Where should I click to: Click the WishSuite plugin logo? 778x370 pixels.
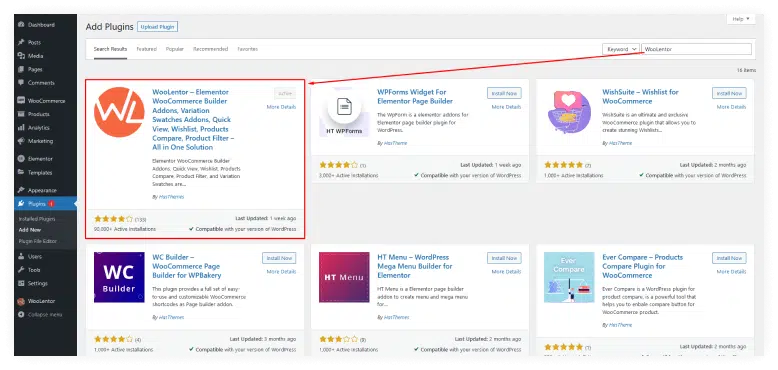click(x=569, y=112)
